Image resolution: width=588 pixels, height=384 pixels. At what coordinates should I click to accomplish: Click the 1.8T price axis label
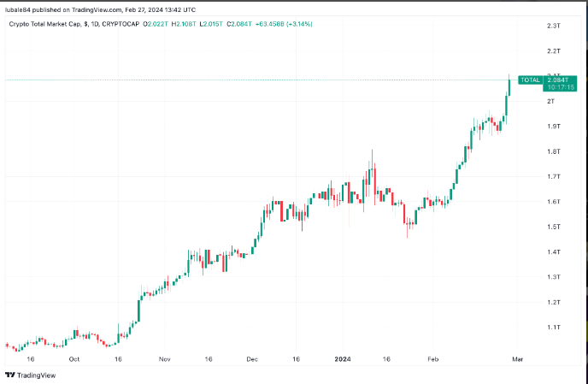coord(554,151)
